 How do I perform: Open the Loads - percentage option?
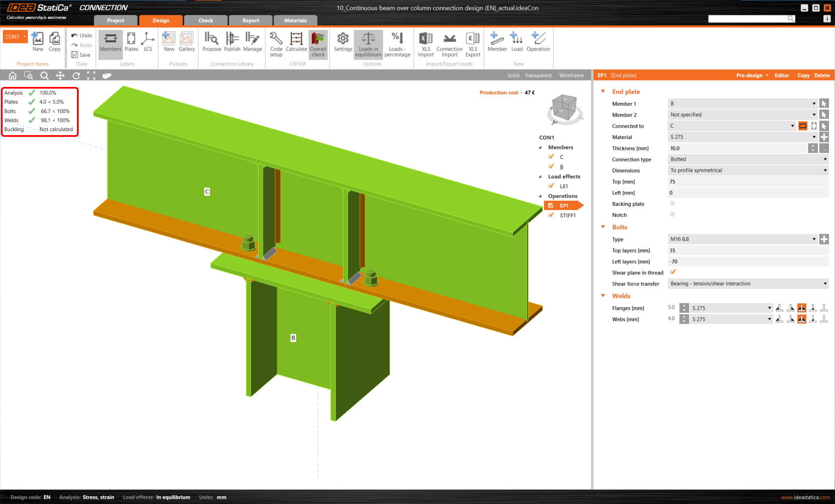coord(397,43)
